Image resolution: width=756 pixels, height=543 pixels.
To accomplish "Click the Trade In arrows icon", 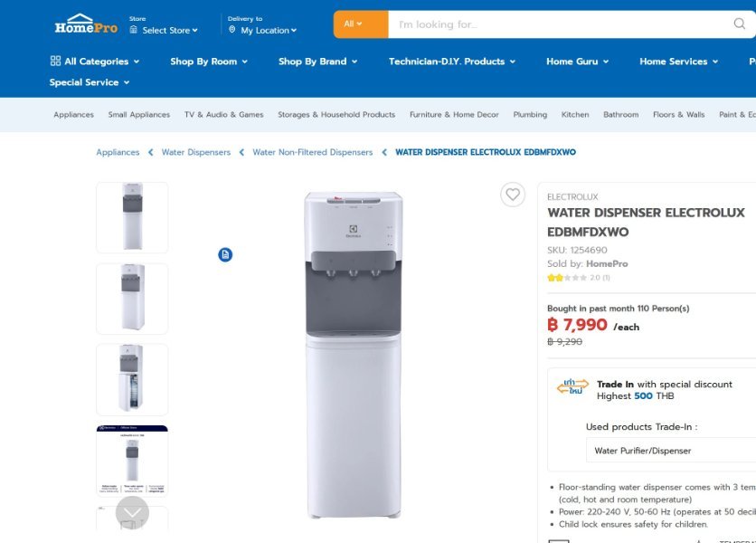I will (572, 386).
